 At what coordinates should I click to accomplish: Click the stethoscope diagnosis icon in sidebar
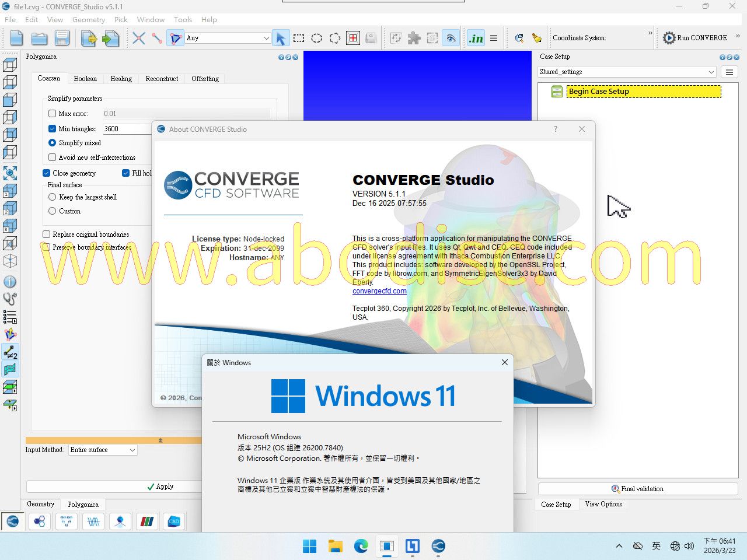[x=10, y=299]
